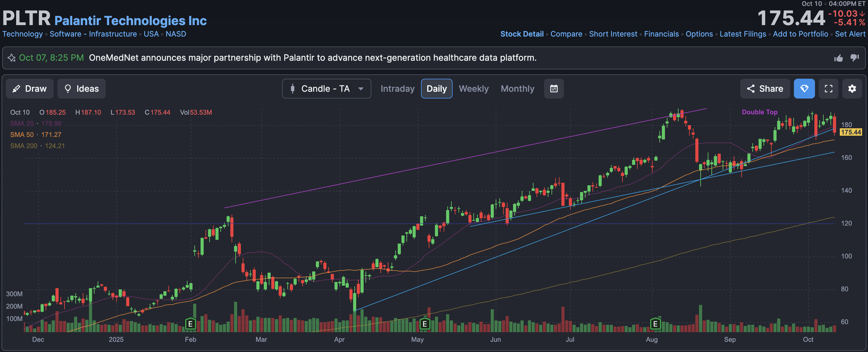The height and width of the screenshot is (352, 868).
Task: Open chart settings gear
Action: pos(852,89)
